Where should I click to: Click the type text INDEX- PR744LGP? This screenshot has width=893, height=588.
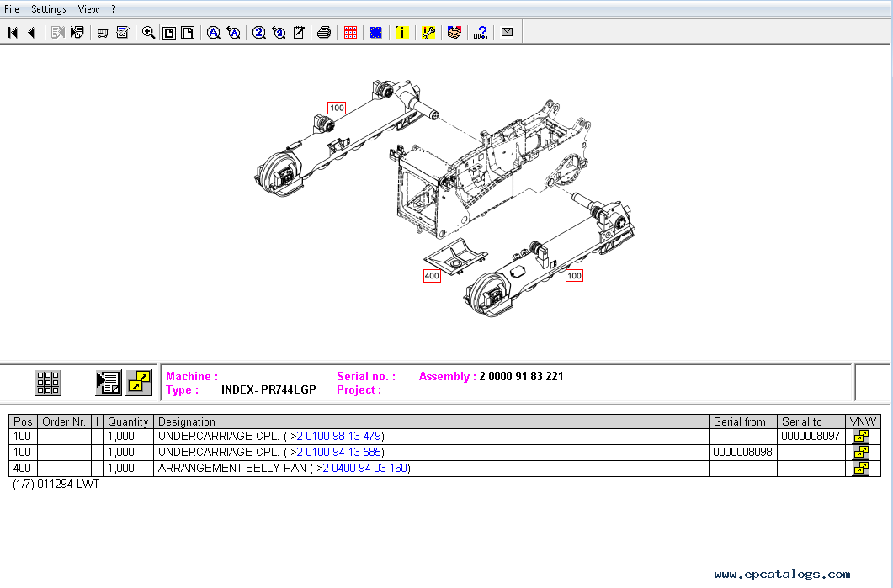click(x=268, y=390)
